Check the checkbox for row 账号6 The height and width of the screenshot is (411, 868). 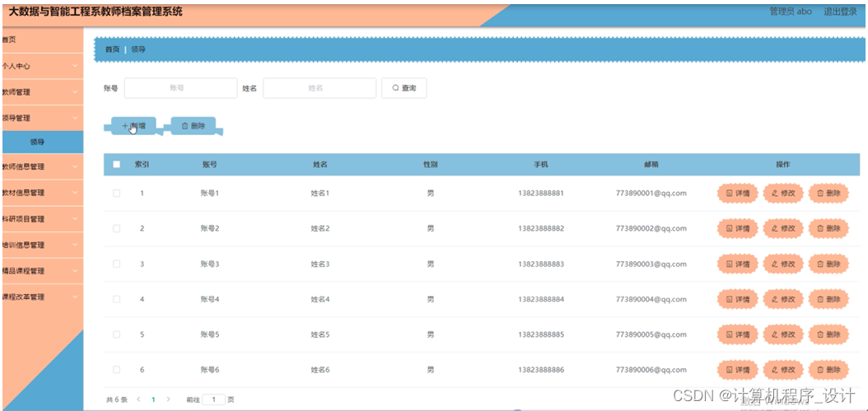pos(116,370)
